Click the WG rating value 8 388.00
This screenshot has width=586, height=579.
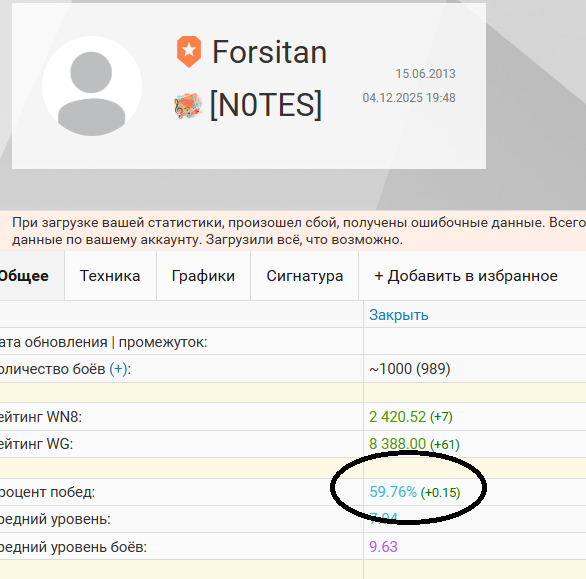click(398, 444)
